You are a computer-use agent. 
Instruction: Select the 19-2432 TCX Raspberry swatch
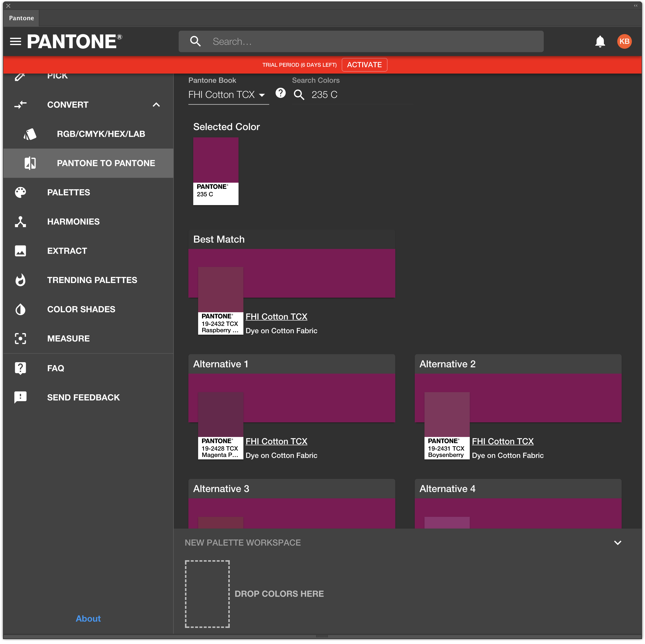tap(220, 301)
